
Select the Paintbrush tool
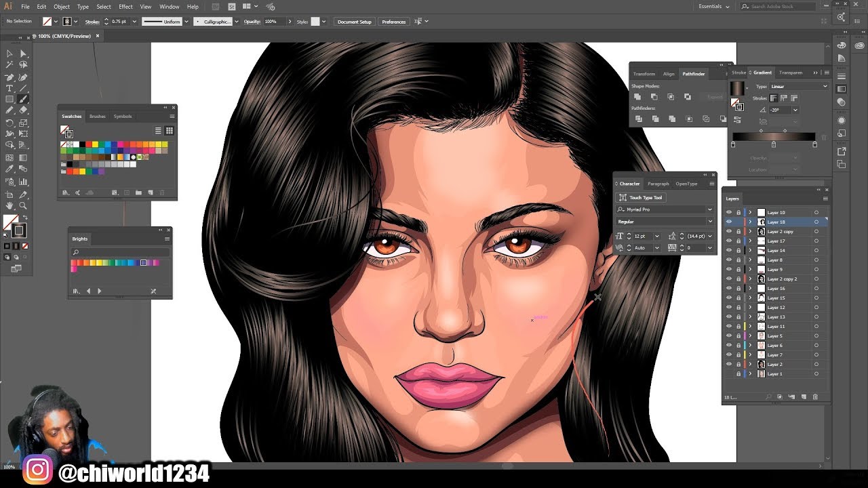tap(23, 100)
